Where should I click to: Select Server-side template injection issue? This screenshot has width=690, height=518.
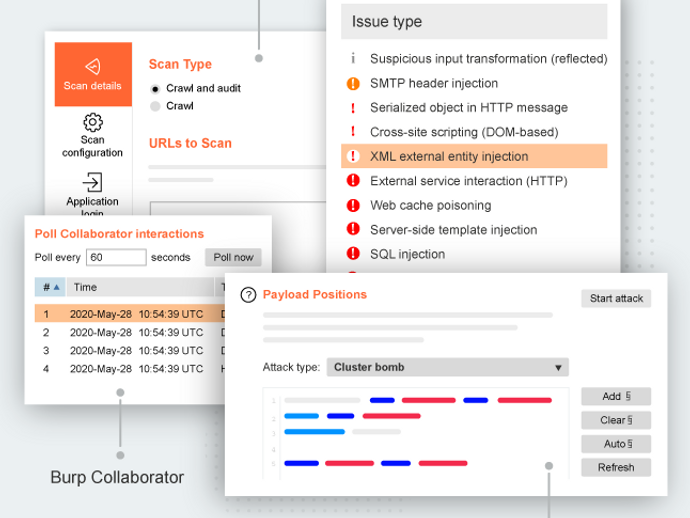click(453, 230)
